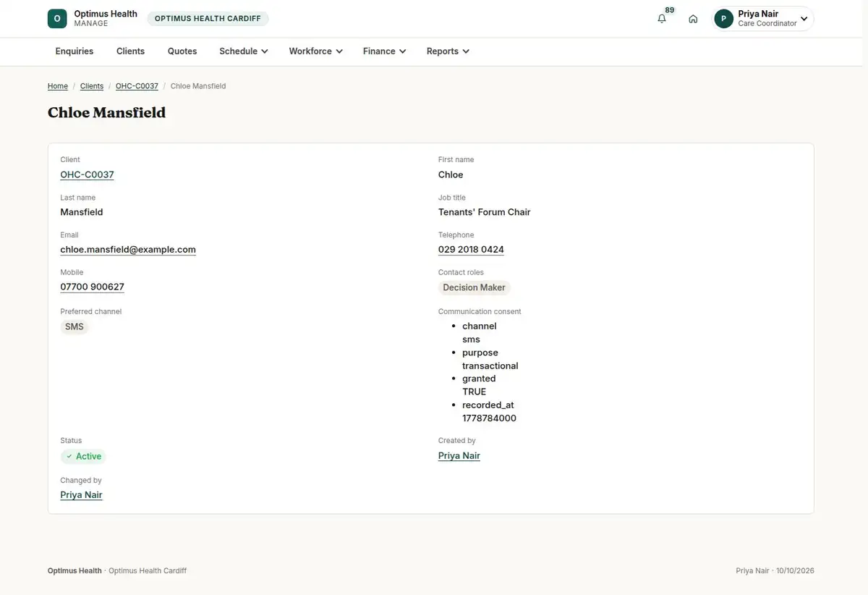Click the Optimus Health Cardiff branch badge

coord(208,19)
